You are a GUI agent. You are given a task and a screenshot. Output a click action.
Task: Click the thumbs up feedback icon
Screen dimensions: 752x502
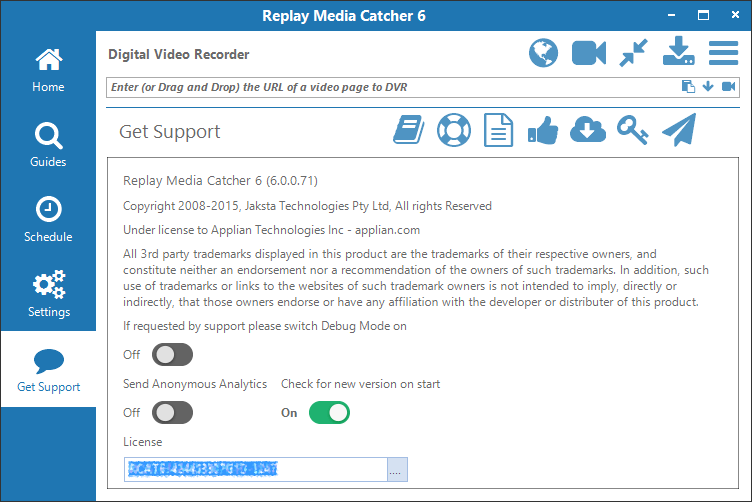(543, 131)
